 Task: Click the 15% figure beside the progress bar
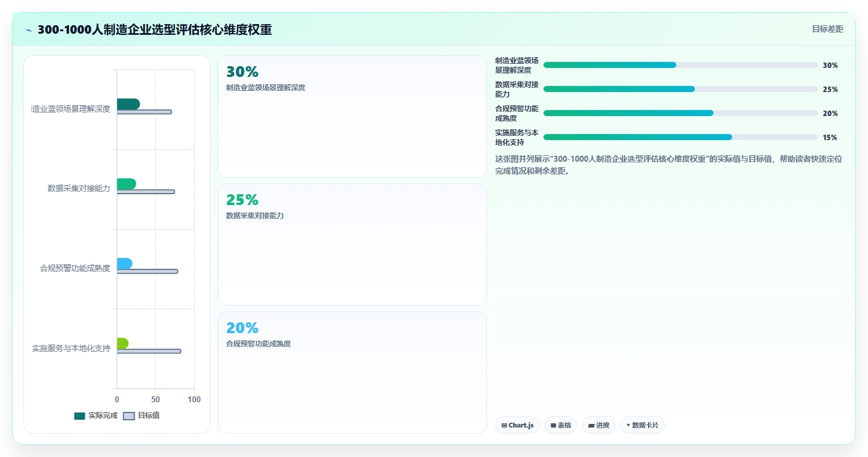click(x=830, y=137)
